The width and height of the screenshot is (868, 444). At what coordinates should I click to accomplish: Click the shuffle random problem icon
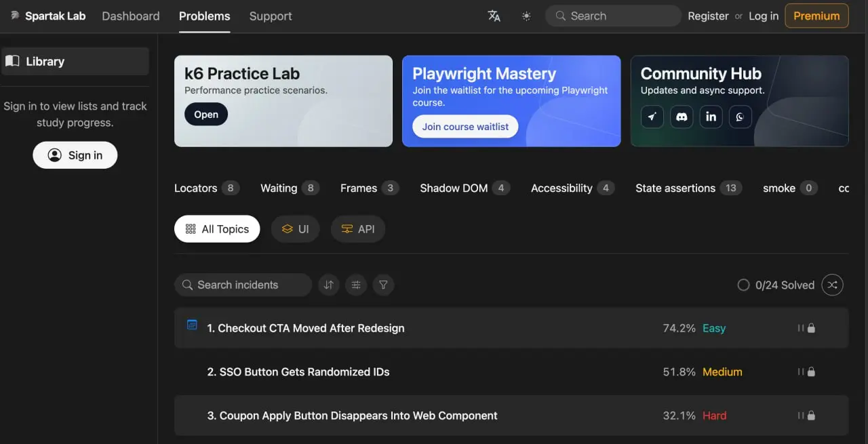(833, 285)
